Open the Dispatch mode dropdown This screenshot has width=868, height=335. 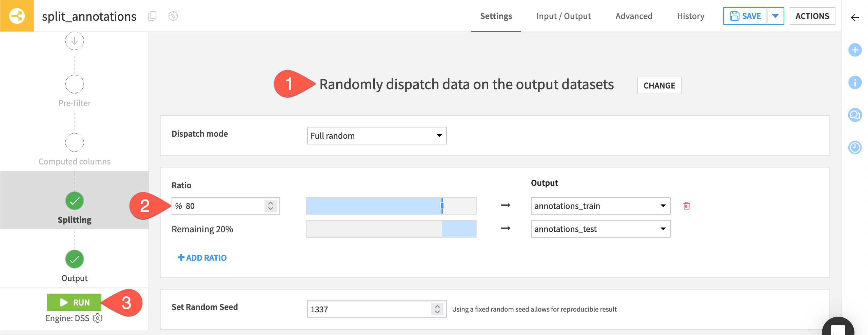click(x=376, y=136)
